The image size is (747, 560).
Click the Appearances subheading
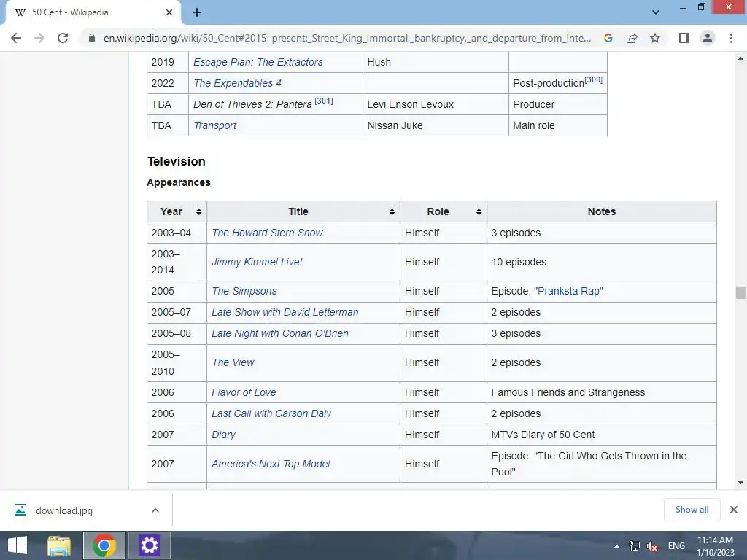click(179, 182)
